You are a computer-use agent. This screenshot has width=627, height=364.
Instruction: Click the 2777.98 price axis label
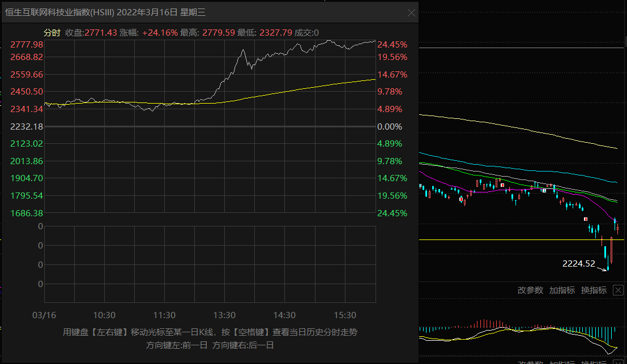(x=27, y=45)
